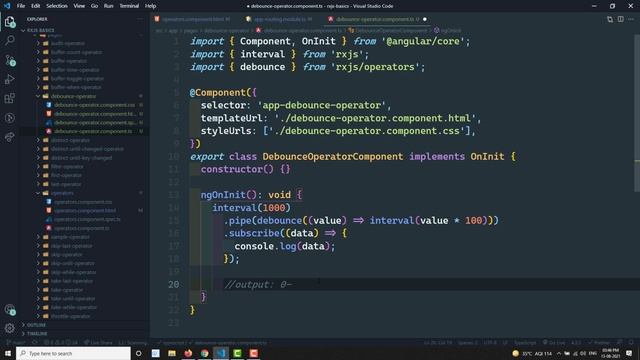Screen dimensions: 640x360
Task: Open the View menu
Action: (79, 6)
